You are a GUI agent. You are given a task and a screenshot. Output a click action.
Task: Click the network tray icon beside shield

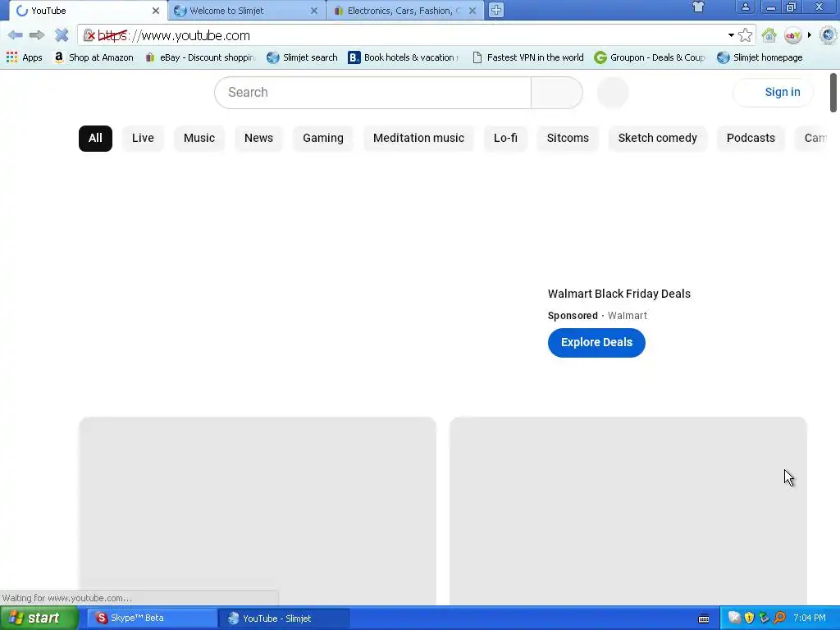point(764,619)
